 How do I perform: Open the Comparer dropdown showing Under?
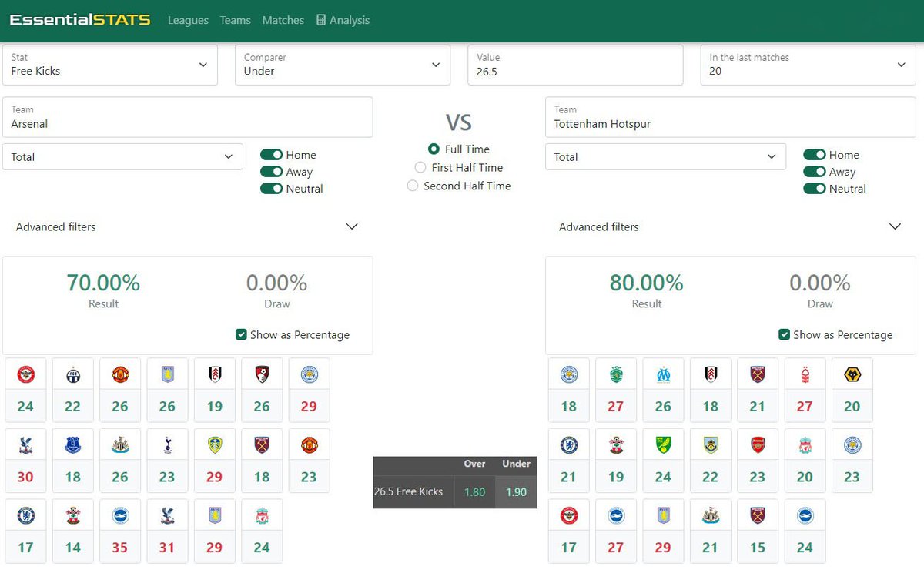tap(343, 65)
